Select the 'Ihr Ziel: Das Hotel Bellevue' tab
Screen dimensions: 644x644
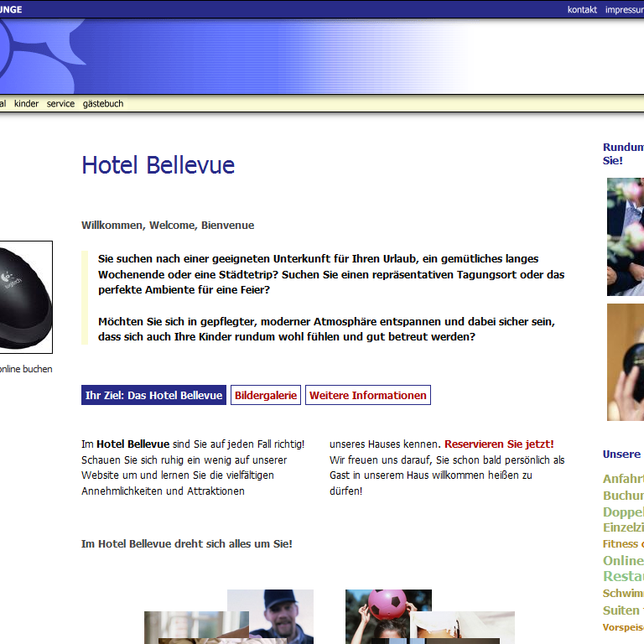click(153, 395)
